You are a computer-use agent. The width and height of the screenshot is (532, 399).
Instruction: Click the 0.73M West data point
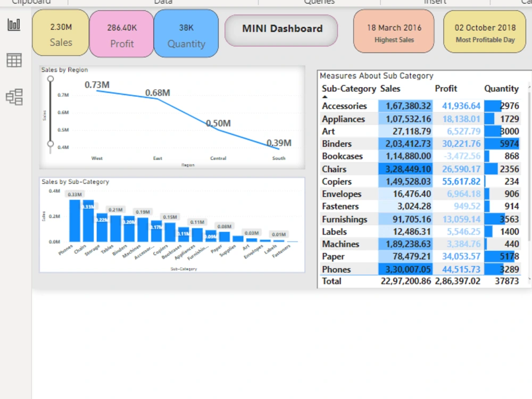96,90
